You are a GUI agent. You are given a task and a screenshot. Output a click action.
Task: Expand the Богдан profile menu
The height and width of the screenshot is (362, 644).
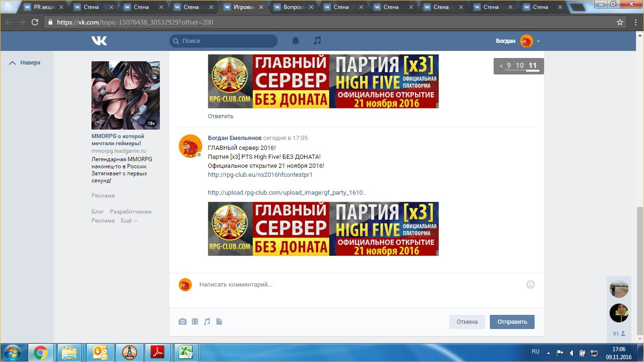(538, 41)
